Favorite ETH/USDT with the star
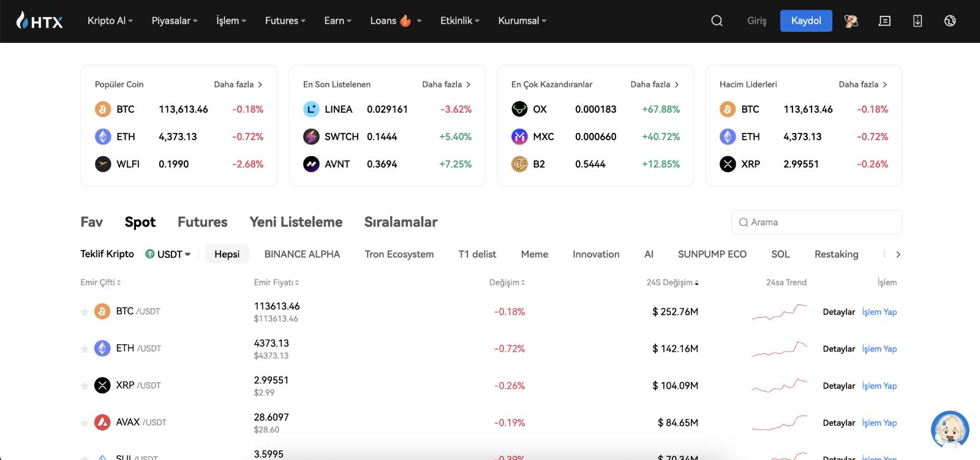Screen dimensions: 980x460 click(85, 349)
